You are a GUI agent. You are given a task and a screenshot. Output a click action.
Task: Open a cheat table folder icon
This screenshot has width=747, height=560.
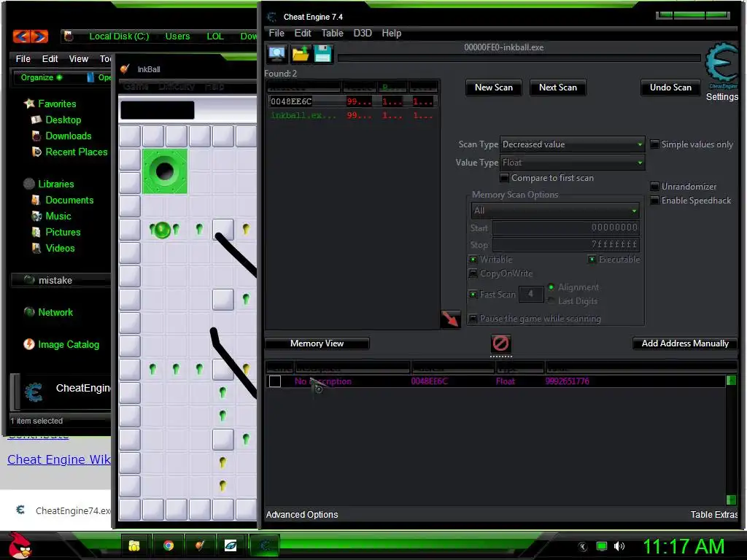pyautogui.click(x=300, y=54)
